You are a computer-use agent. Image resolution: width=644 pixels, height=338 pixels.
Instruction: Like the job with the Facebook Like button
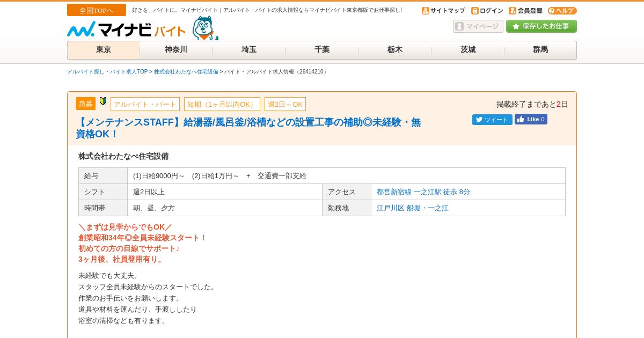point(531,119)
